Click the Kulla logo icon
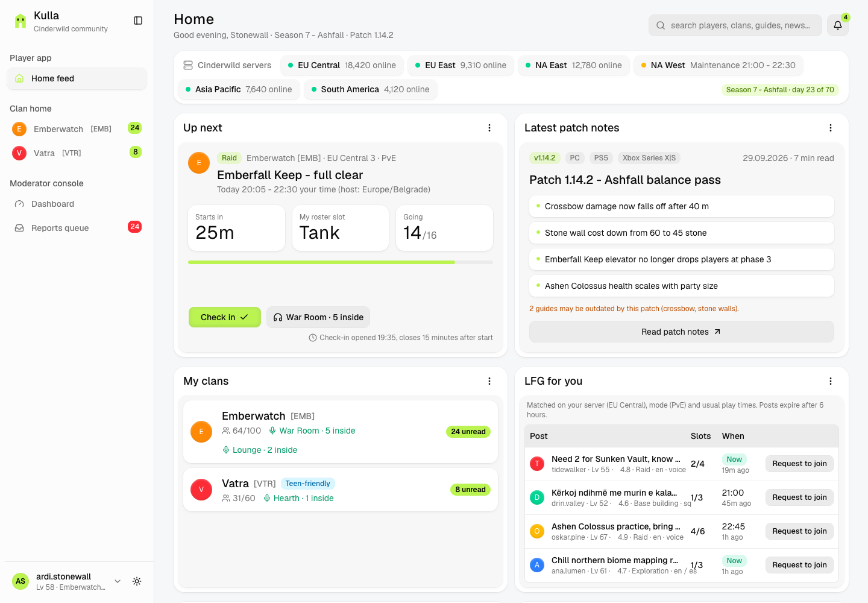Screen dimensions: 868x603 coord(20,21)
